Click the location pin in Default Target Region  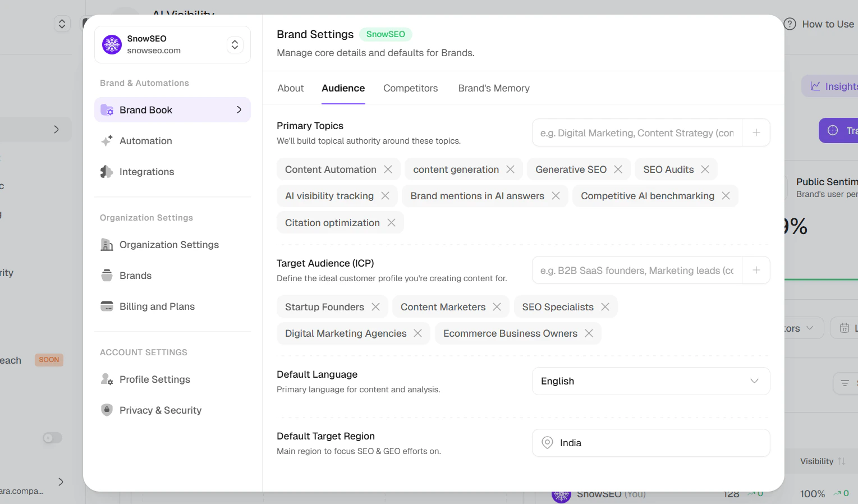pos(547,443)
